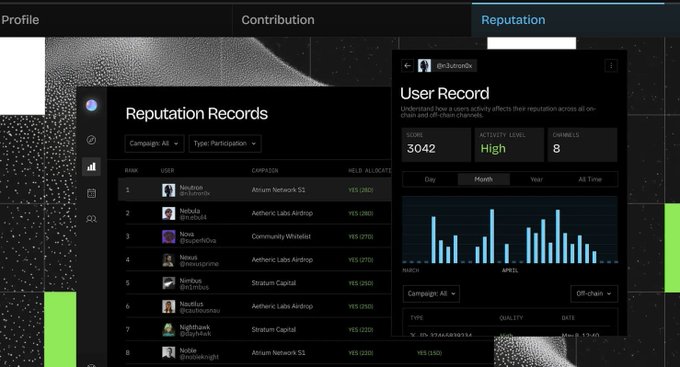The height and width of the screenshot is (367, 680).
Task: Click YES (220) in Nighthawk's row
Action: (x=360, y=330)
